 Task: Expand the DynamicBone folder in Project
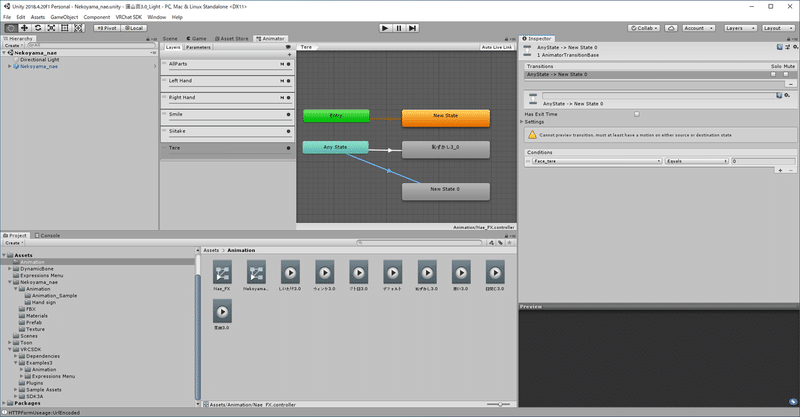(10, 268)
